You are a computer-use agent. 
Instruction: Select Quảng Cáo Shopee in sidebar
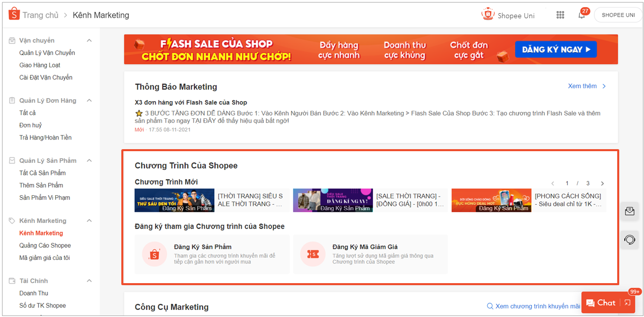[45, 246]
